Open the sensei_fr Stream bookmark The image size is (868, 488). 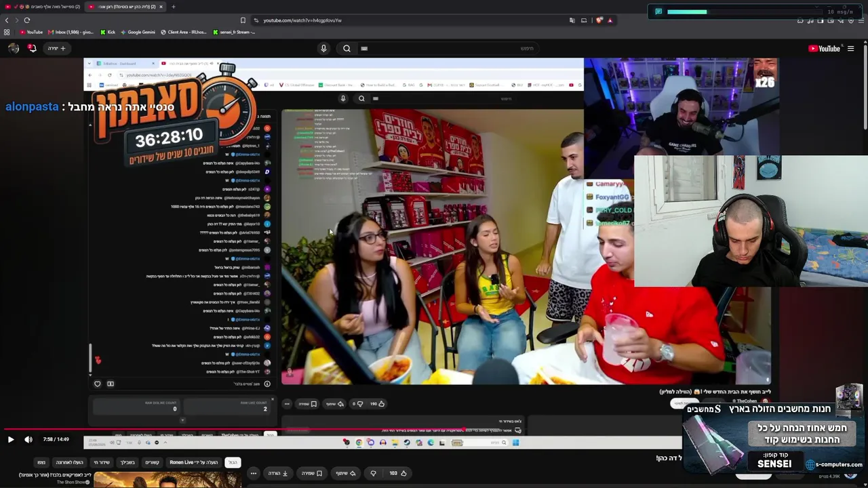pyautogui.click(x=234, y=32)
